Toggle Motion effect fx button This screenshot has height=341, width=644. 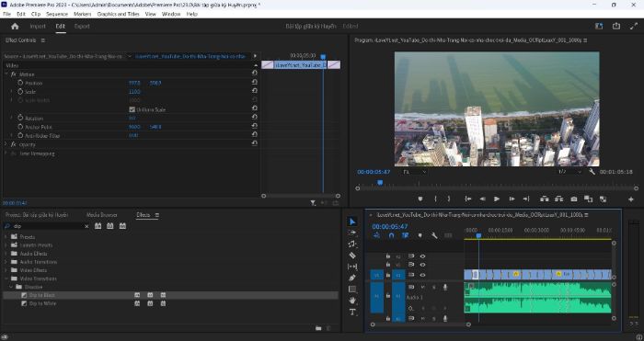[x=14, y=74]
